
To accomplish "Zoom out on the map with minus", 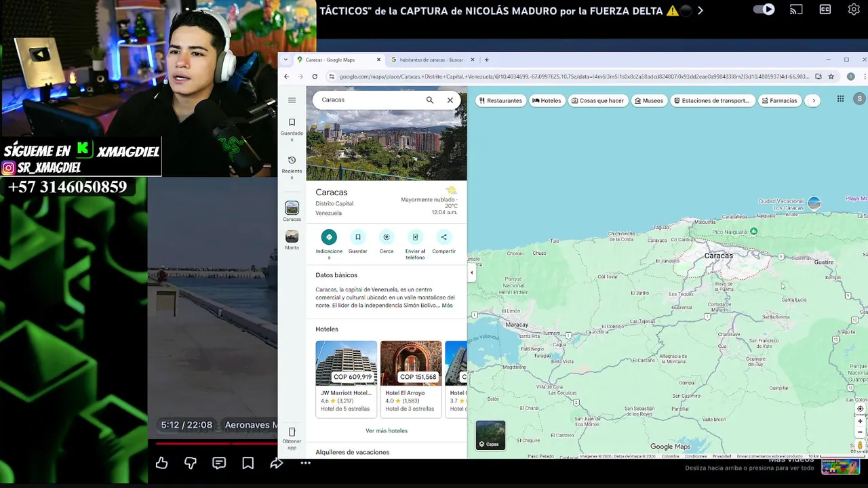I will click(860, 432).
